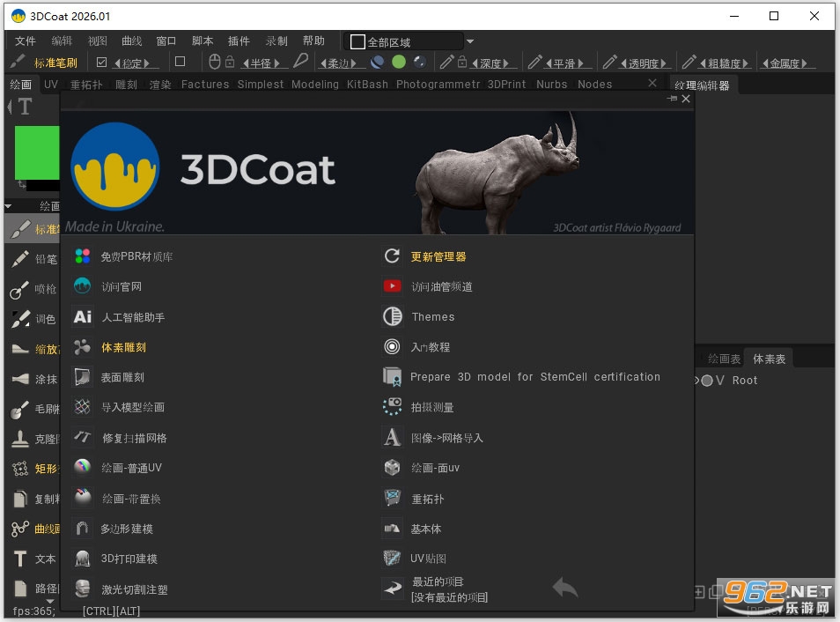This screenshot has height=622, width=840.
Task: Increase smoothing (平滑) with right arrow
Action: point(581,63)
